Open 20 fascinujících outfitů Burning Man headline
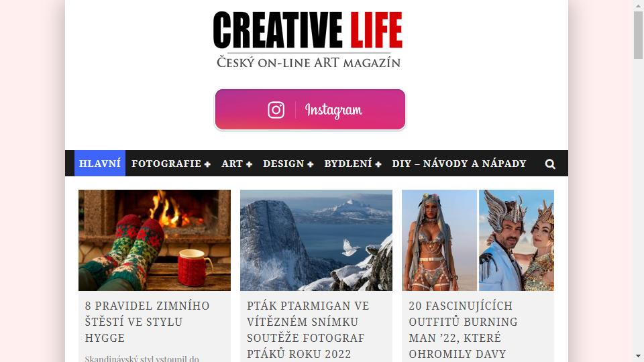 click(x=463, y=330)
